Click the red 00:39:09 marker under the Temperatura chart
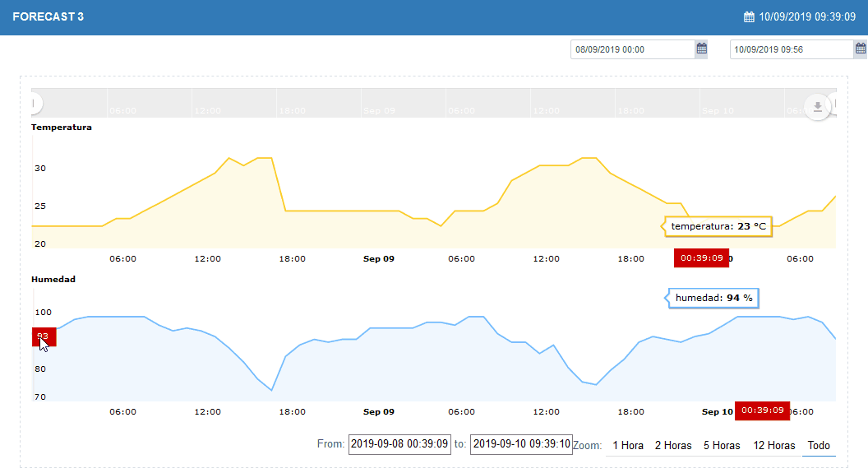Image resolution: width=868 pixels, height=473 pixels. pyautogui.click(x=701, y=258)
